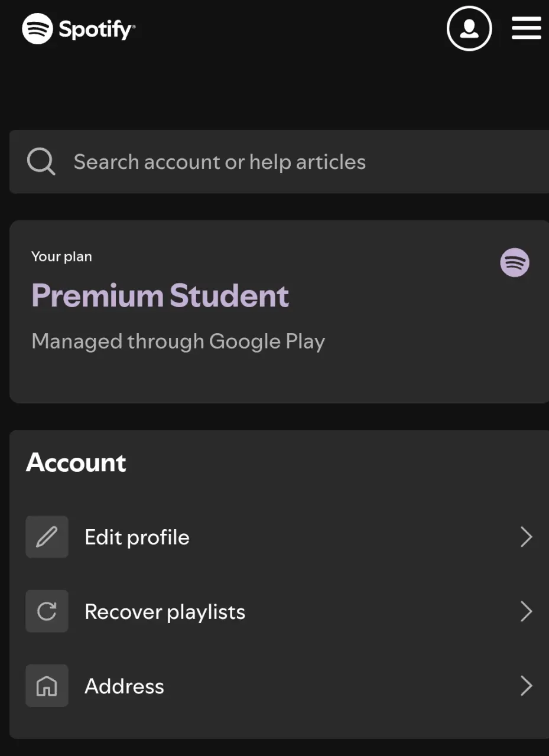Open the hamburger navigation menu
The width and height of the screenshot is (549, 756).
(527, 28)
